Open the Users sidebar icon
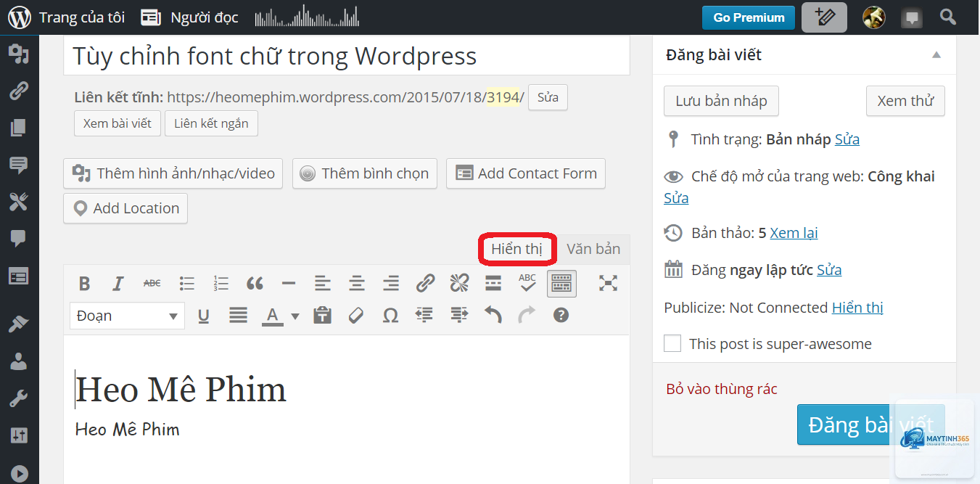This screenshot has height=484, width=980. coord(19,361)
